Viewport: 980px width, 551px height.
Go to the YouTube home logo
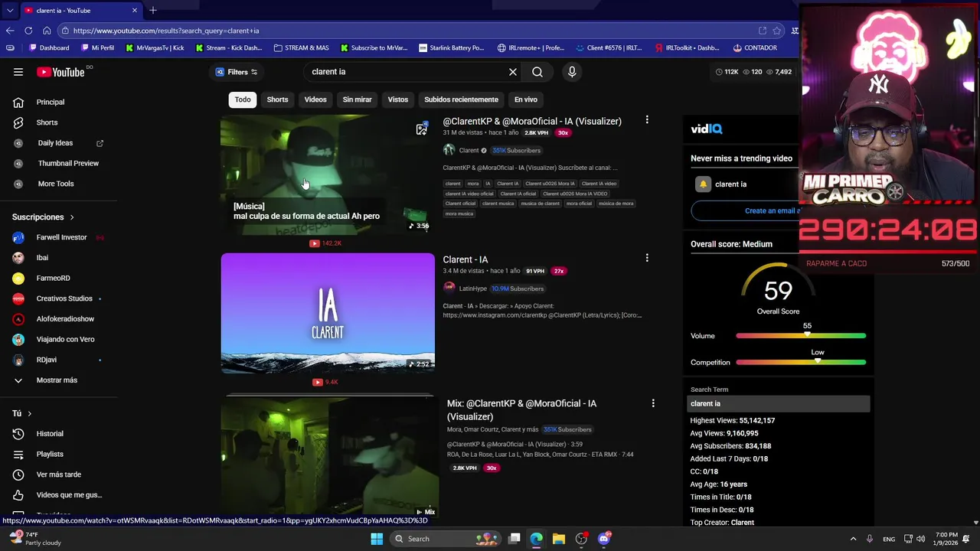[60, 72]
